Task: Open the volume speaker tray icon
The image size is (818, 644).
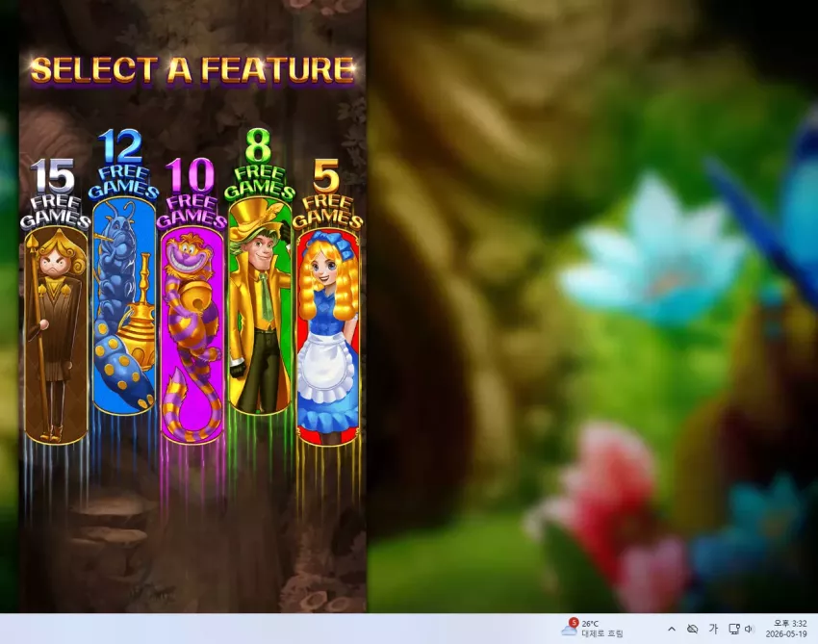Action: click(x=750, y=629)
